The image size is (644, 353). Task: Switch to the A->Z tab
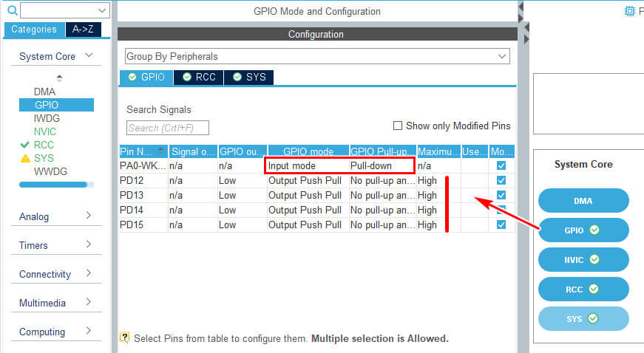(x=83, y=30)
